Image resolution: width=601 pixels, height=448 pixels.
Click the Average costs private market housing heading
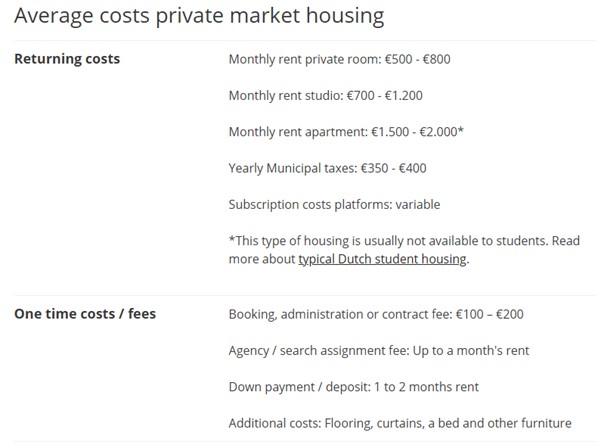[199, 17]
